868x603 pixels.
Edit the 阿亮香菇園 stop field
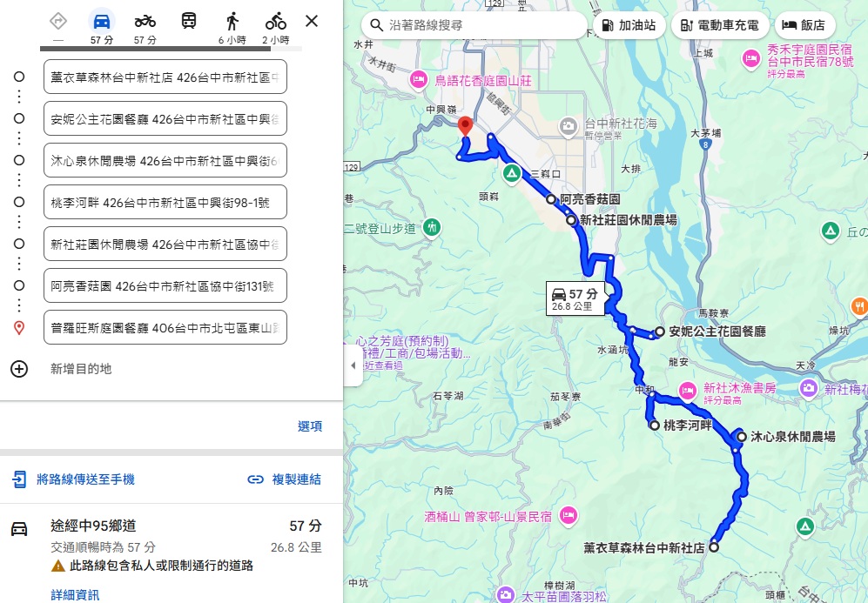click(165, 285)
